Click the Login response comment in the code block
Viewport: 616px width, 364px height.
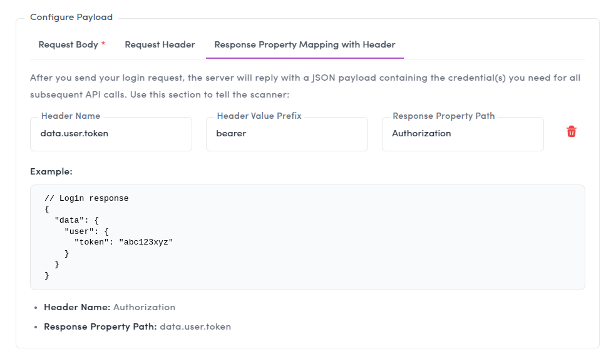(86, 198)
